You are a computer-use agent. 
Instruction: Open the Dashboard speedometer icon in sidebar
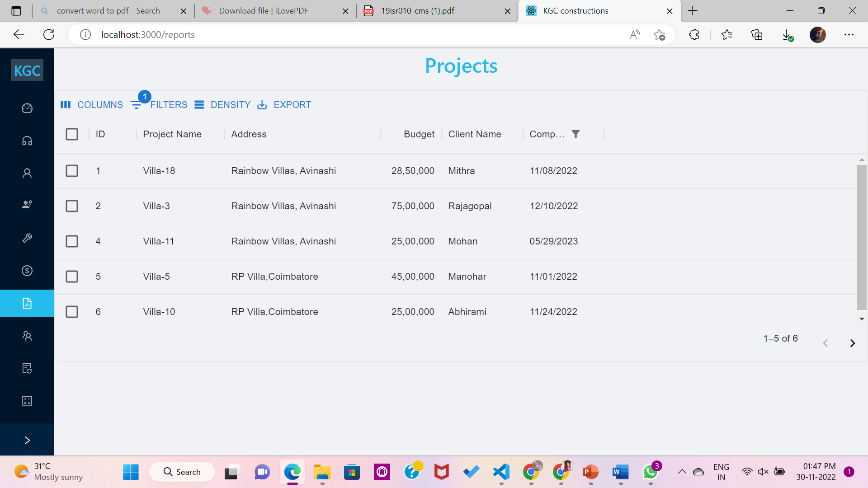(x=27, y=108)
